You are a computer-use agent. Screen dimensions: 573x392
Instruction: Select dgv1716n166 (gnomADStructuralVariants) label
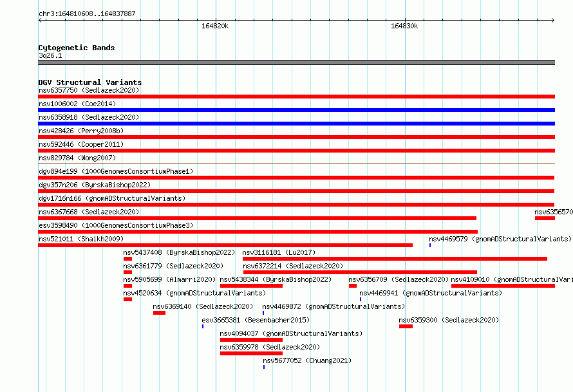point(112,198)
